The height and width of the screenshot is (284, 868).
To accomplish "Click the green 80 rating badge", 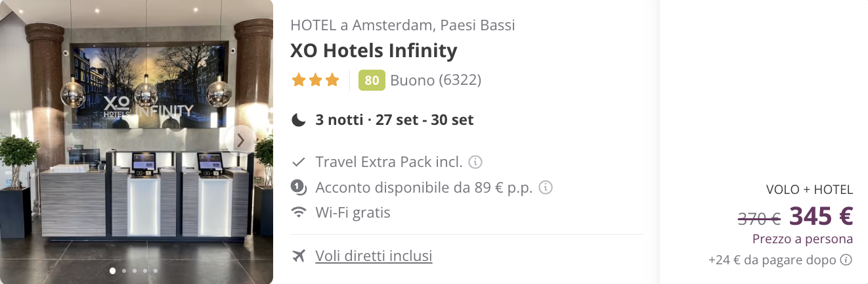I will coord(372,80).
